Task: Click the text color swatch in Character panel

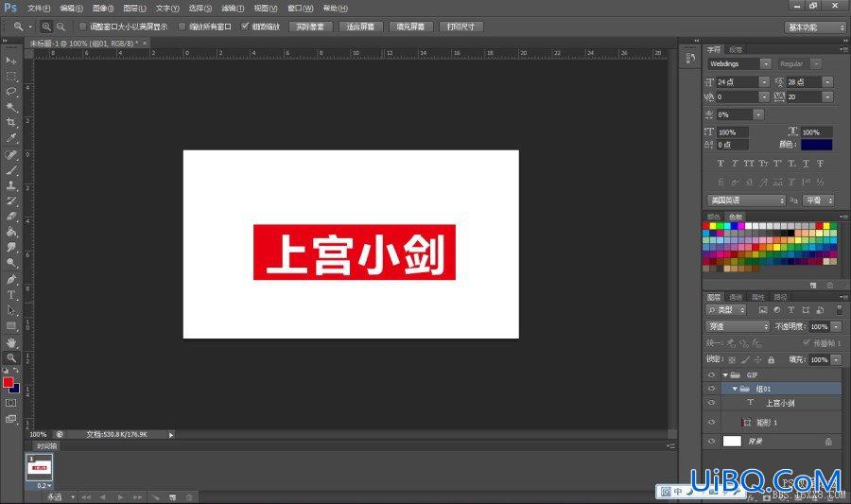Action: pyautogui.click(x=816, y=145)
